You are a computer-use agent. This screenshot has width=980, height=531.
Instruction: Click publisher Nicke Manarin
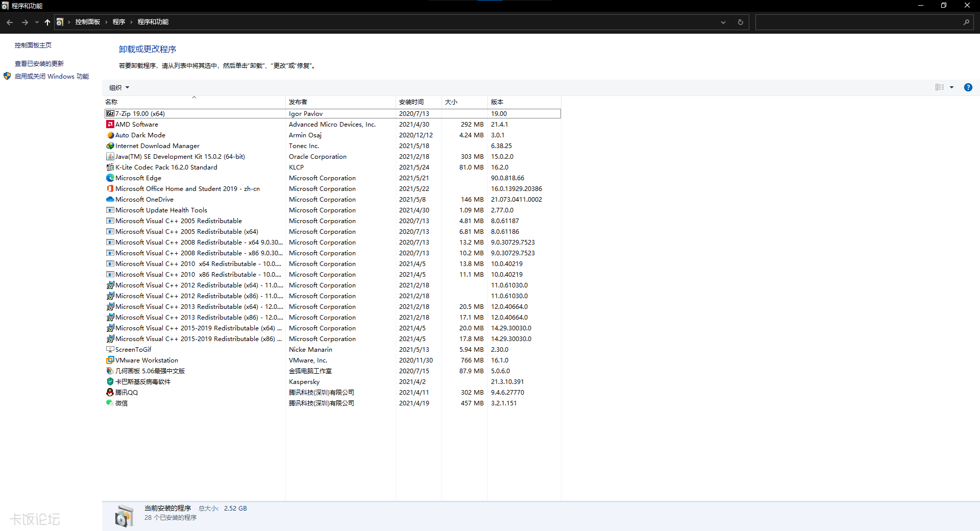(x=310, y=350)
